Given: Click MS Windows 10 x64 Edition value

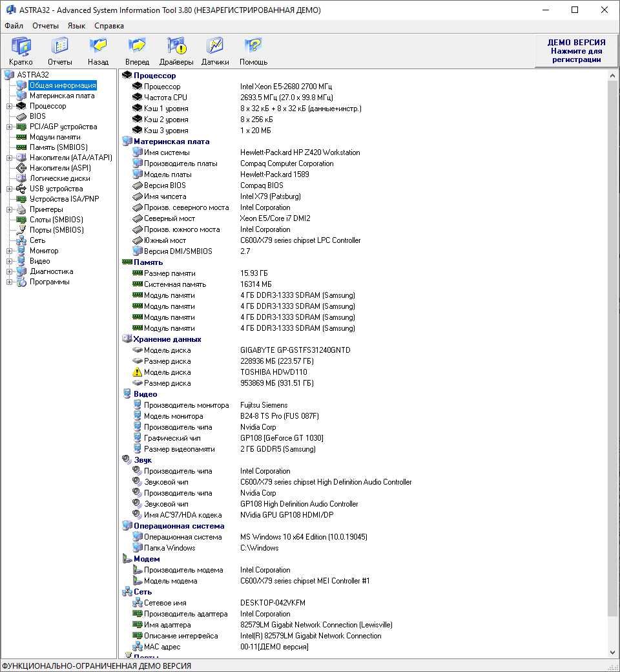Looking at the screenshot, I should [x=304, y=537].
